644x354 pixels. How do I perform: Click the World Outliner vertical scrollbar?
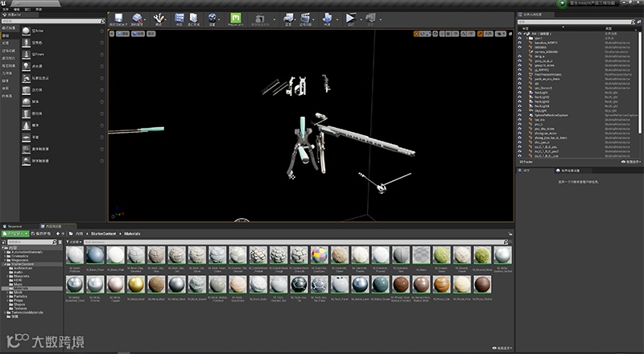pyautogui.click(x=639, y=82)
